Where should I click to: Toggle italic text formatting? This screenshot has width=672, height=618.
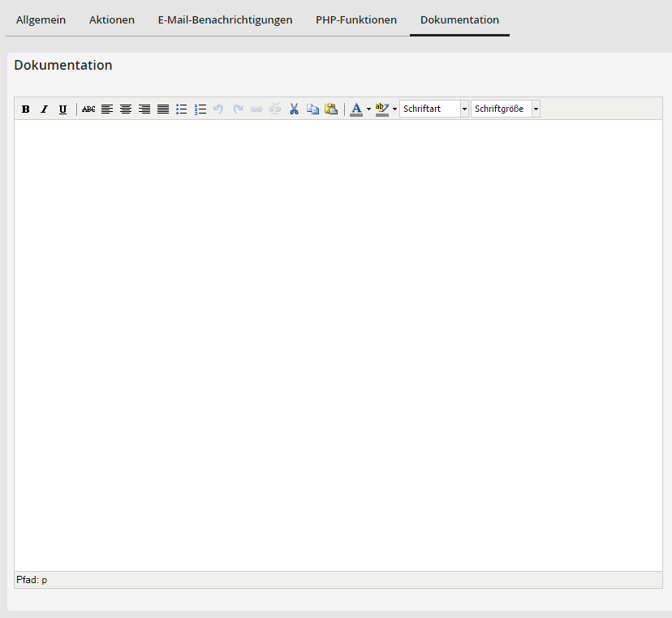pyautogui.click(x=45, y=109)
